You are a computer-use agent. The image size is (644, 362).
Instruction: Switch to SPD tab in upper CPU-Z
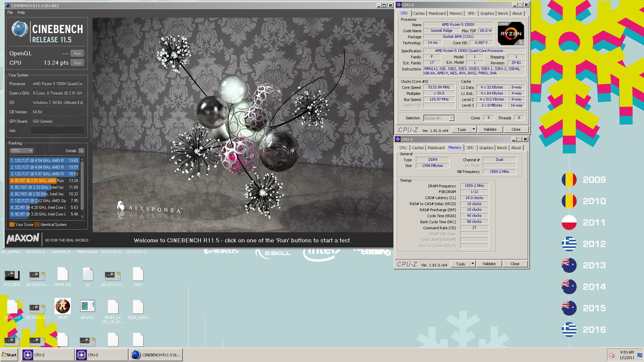471,13
